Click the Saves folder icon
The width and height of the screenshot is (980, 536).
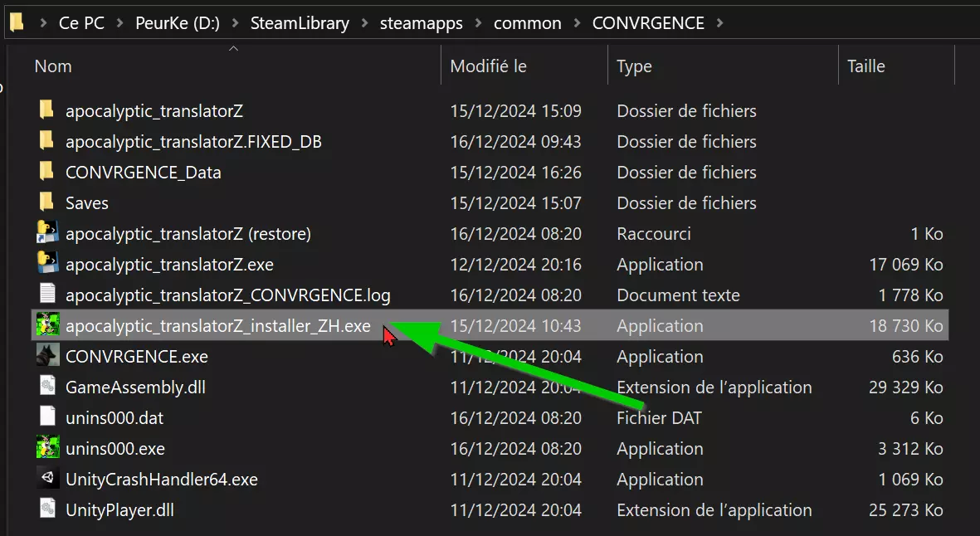pyautogui.click(x=46, y=202)
